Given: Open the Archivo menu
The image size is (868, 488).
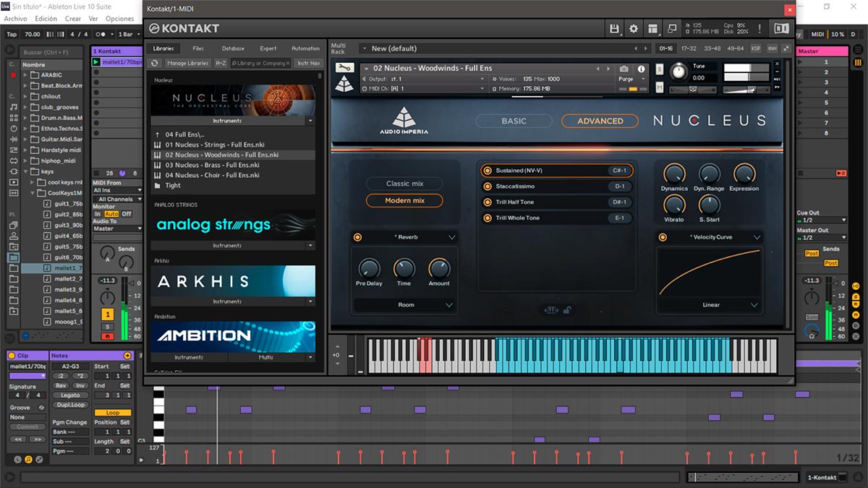Looking at the screenshot, I should click(x=15, y=18).
